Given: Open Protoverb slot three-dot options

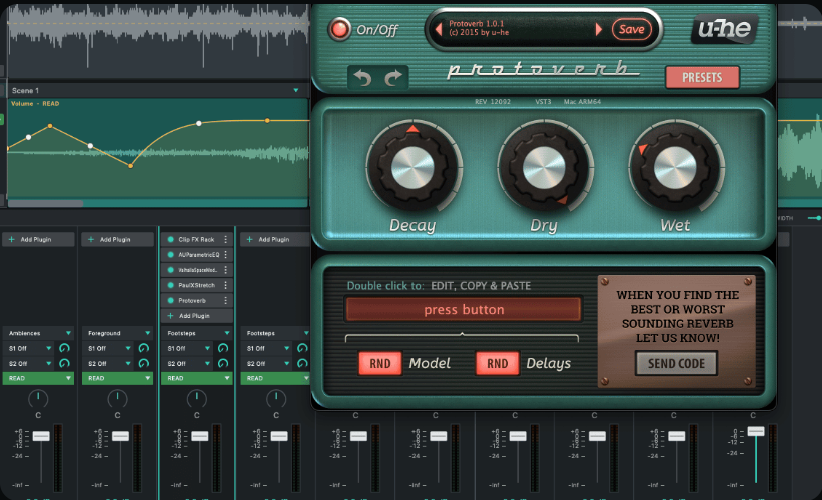Looking at the screenshot, I should 225,300.
